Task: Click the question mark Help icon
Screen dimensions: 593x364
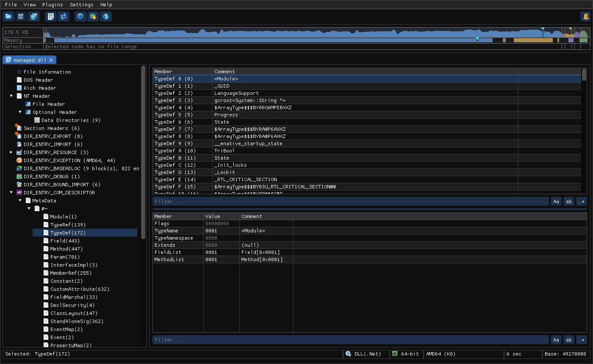Action: click(x=106, y=17)
